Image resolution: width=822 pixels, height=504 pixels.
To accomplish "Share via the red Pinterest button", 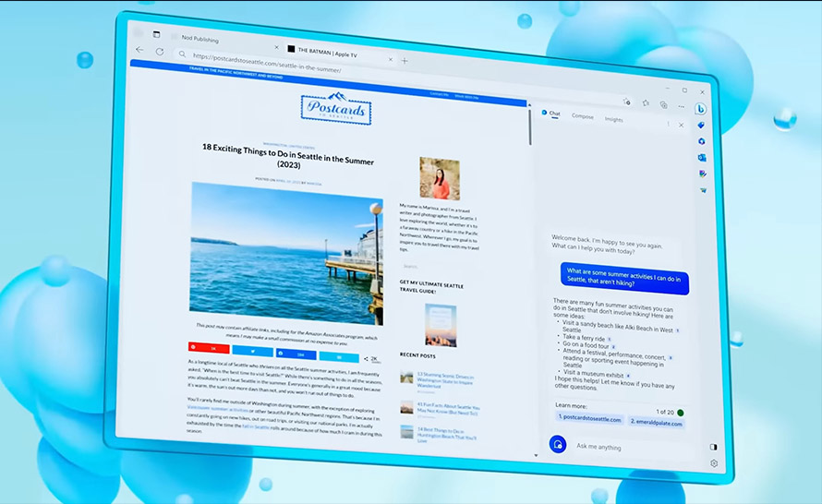I will pyautogui.click(x=209, y=348).
